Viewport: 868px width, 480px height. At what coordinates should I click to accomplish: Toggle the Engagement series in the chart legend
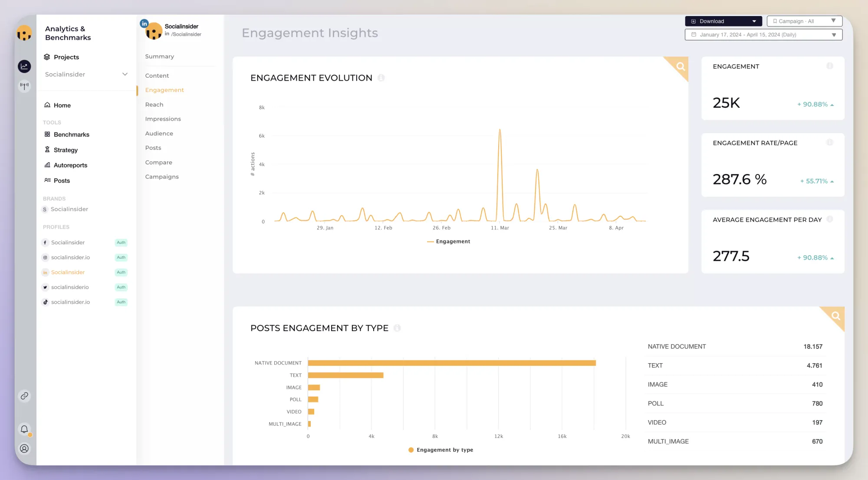[448, 241]
